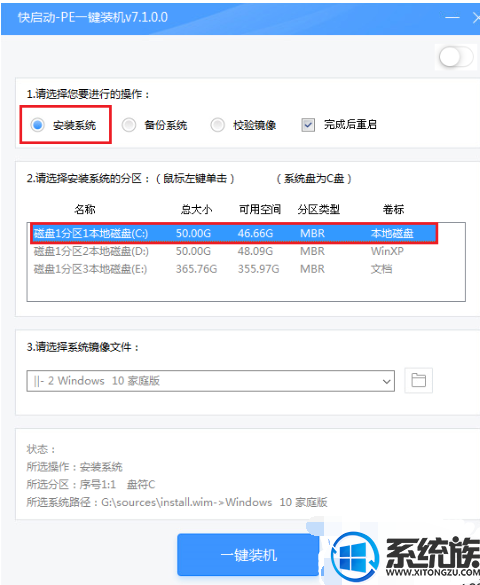Viewport: 480px width, 585px height.
Task: Choose the 校验镜像 radio option
Action: [x=217, y=125]
